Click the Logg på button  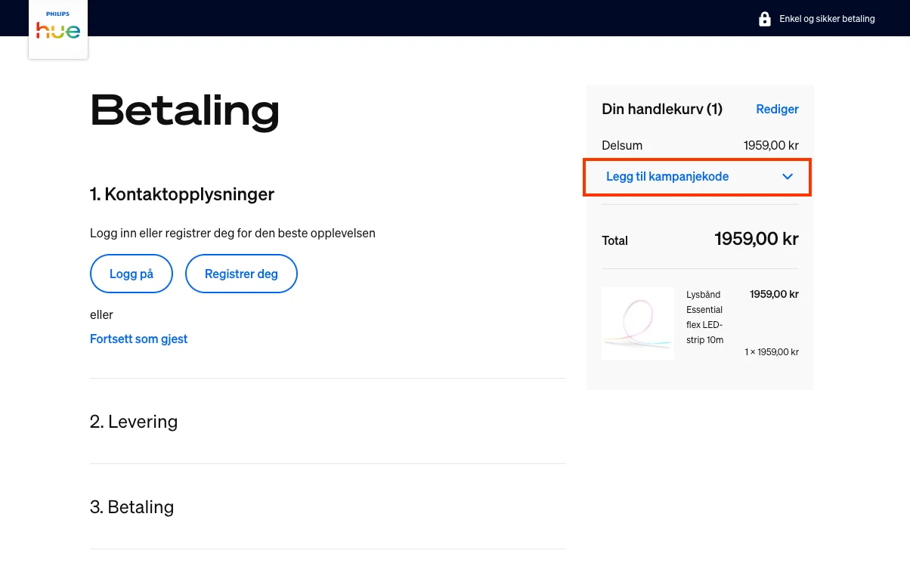click(132, 274)
